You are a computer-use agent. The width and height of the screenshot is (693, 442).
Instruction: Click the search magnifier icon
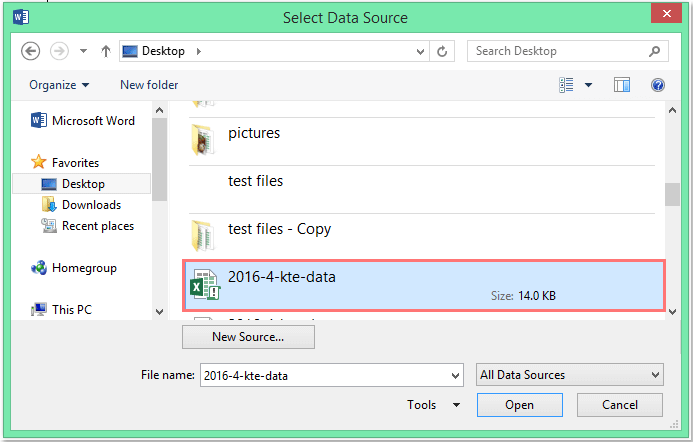tap(655, 51)
